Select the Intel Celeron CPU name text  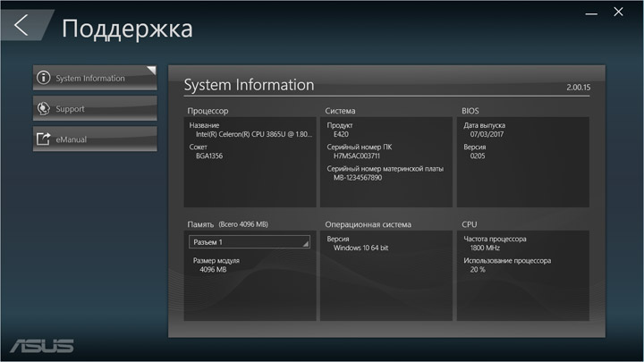click(253, 134)
